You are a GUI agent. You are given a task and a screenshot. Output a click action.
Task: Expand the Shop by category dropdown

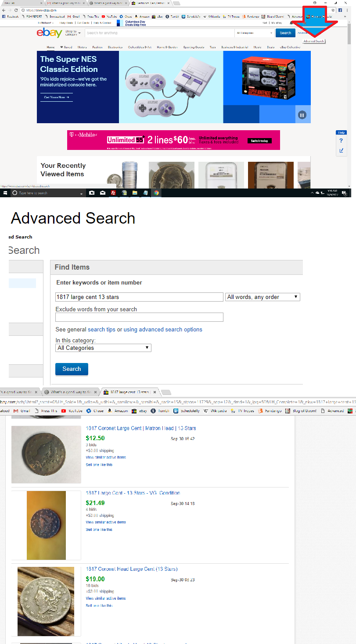tap(72, 33)
